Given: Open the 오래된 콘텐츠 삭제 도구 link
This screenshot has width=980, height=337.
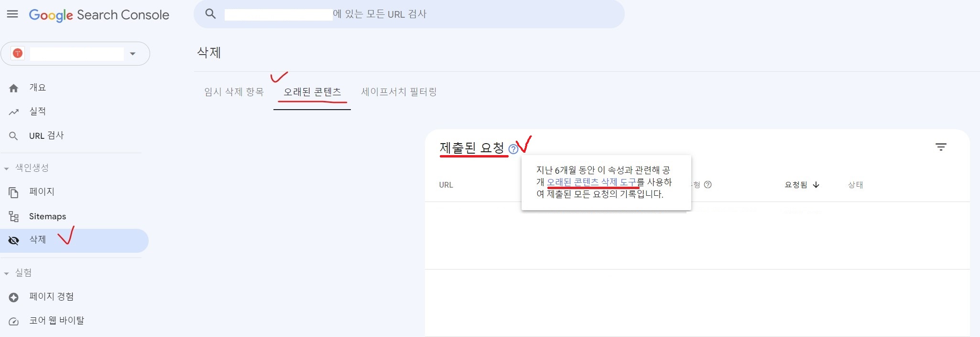Looking at the screenshot, I should [593, 182].
